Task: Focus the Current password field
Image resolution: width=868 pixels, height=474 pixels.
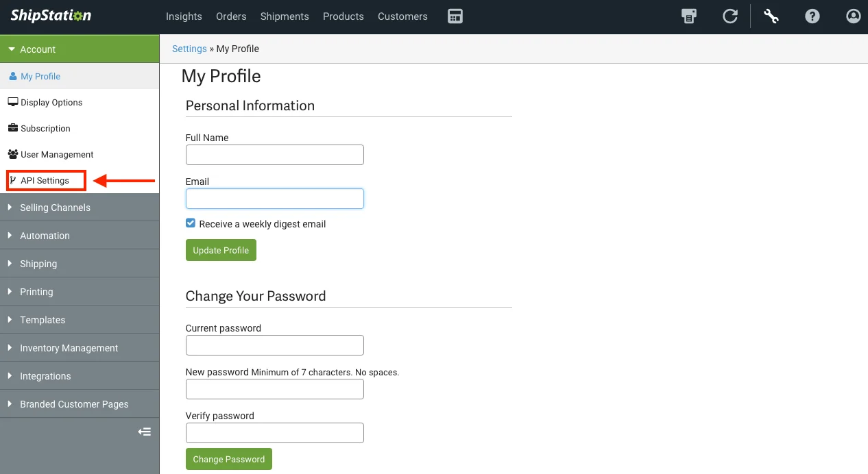Action: pyautogui.click(x=275, y=345)
